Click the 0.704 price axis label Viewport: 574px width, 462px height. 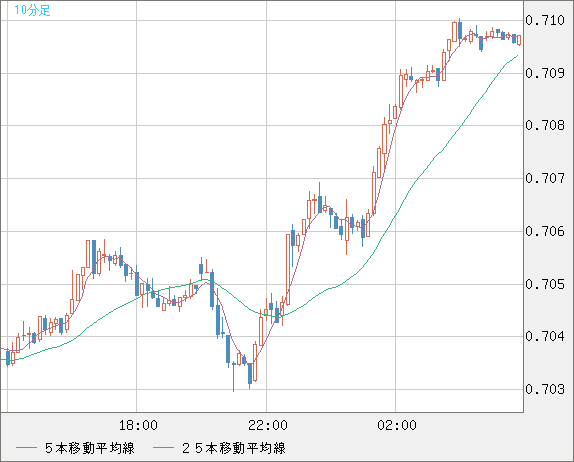click(545, 336)
